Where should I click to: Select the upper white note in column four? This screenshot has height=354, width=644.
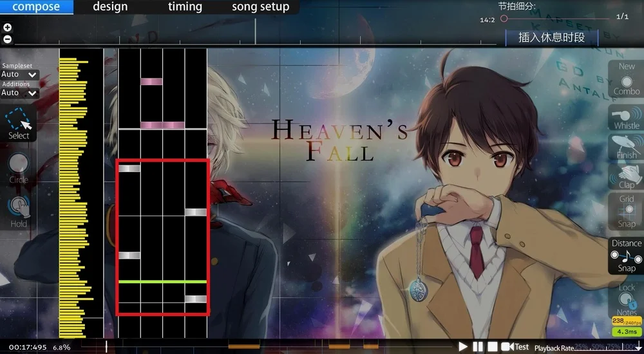(196, 212)
